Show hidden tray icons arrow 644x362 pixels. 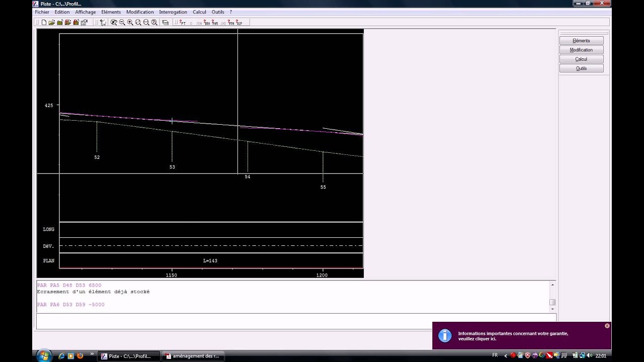[506, 355]
